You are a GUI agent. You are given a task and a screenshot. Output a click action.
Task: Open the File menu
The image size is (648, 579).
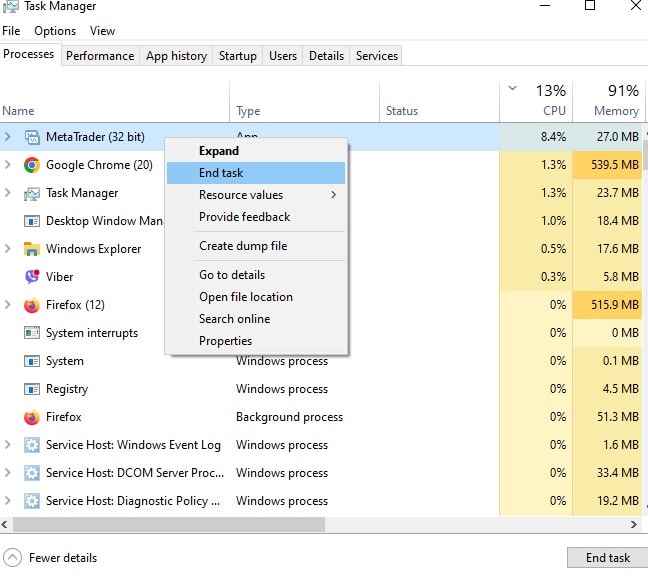[x=11, y=31]
